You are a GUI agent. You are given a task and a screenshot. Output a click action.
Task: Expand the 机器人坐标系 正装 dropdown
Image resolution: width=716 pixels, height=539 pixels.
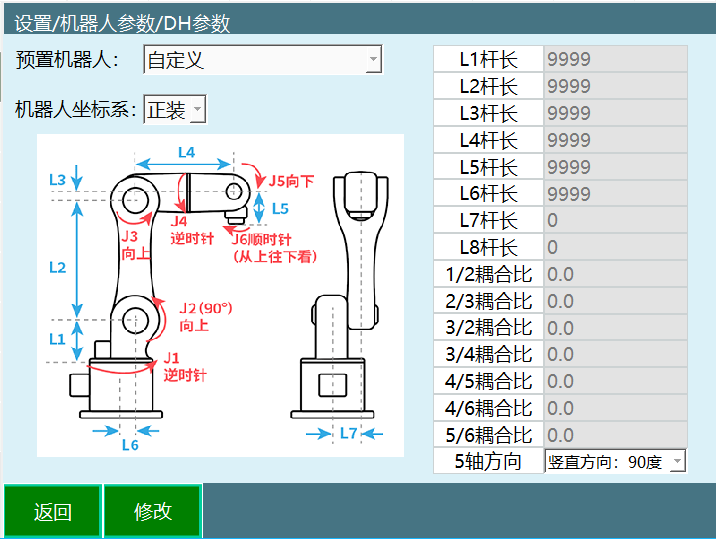[174, 110]
